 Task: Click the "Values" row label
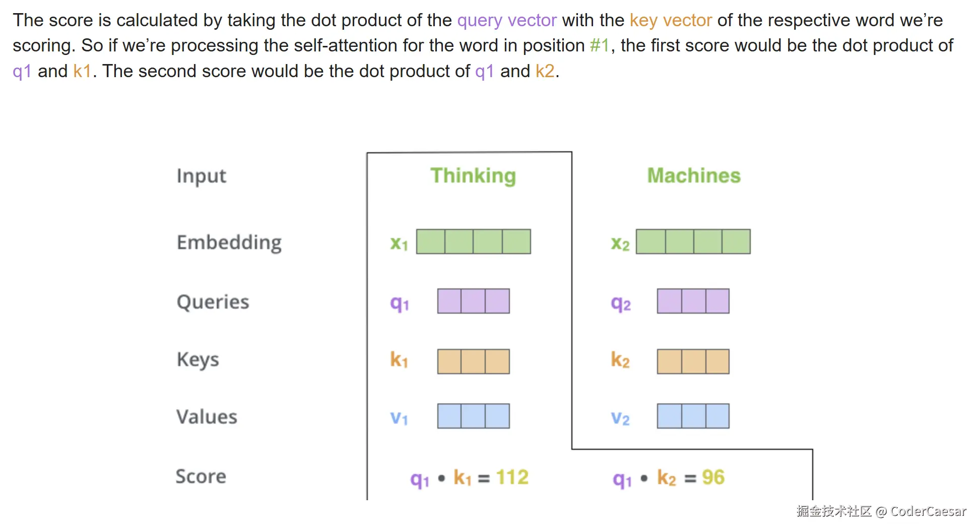pyautogui.click(x=207, y=417)
